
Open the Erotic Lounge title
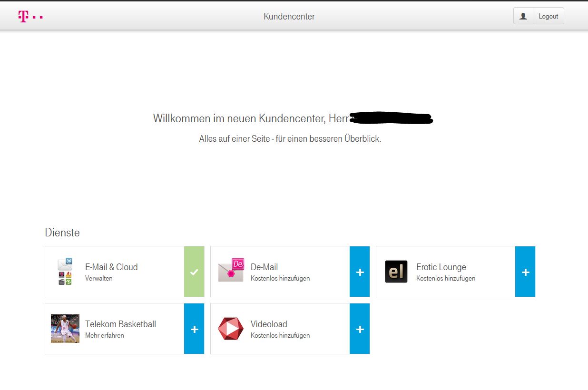441,267
